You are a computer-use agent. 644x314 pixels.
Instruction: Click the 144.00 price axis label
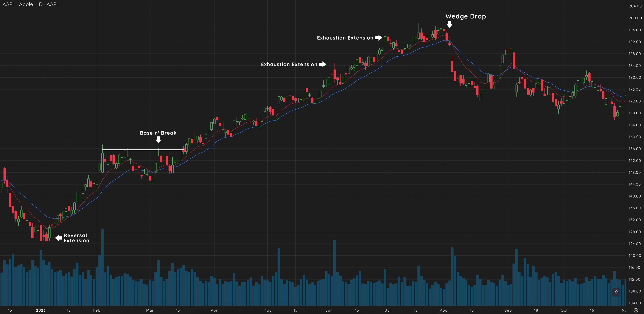click(635, 184)
